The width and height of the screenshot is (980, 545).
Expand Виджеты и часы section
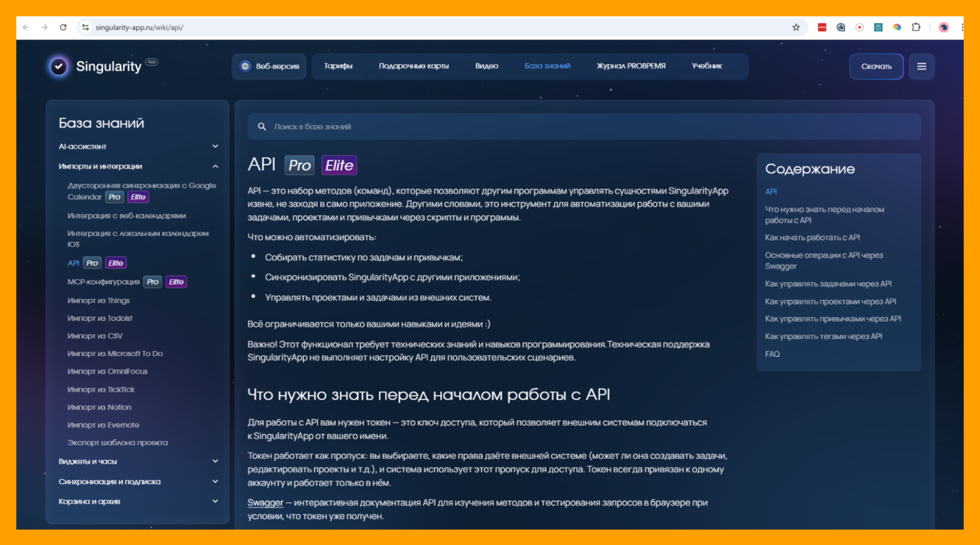click(x=215, y=461)
